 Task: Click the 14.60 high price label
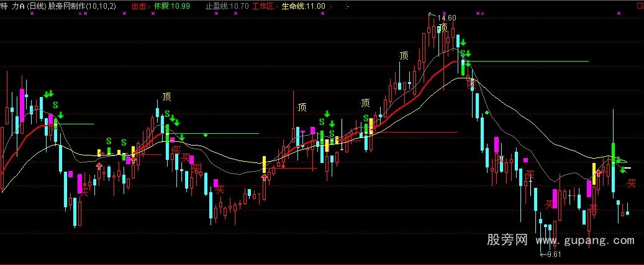tap(447, 17)
